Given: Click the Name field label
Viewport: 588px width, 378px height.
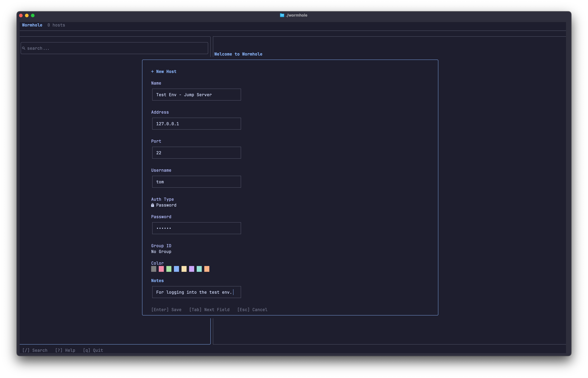Looking at the screenshot, I should coord(156,83).
